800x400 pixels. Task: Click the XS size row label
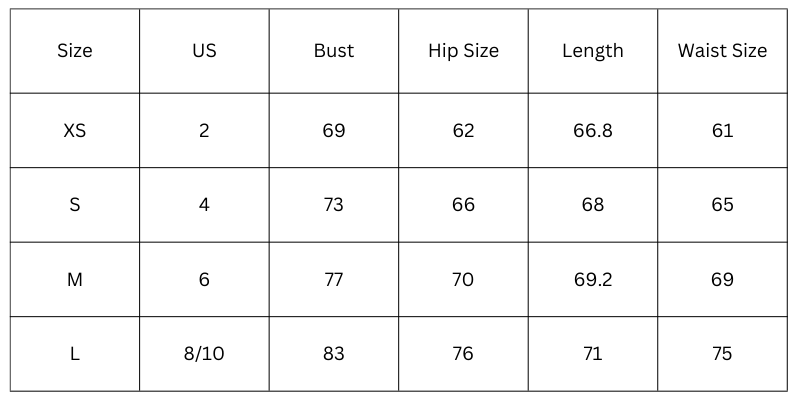pos(75,131)
